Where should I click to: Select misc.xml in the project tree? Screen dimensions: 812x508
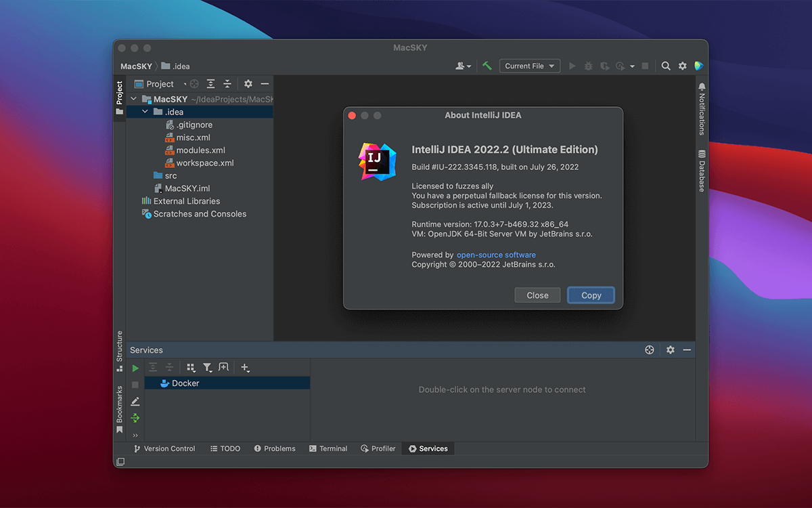188,137
